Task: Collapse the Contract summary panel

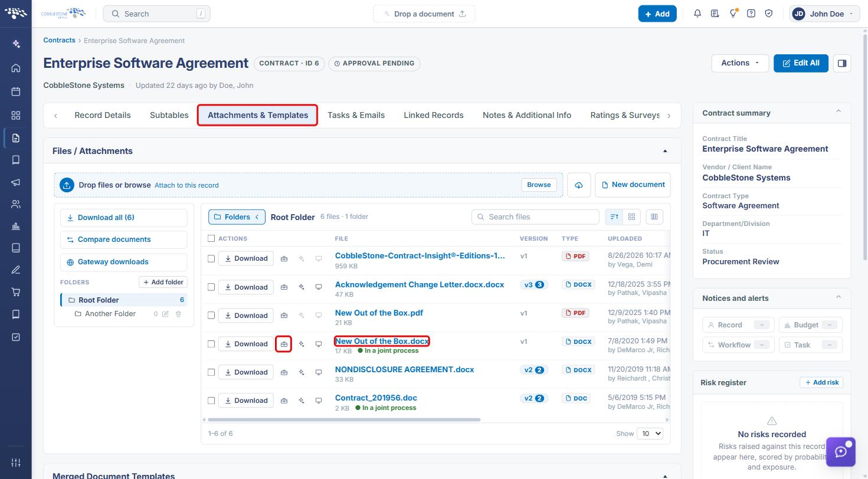Action: [x=838, y=112]
